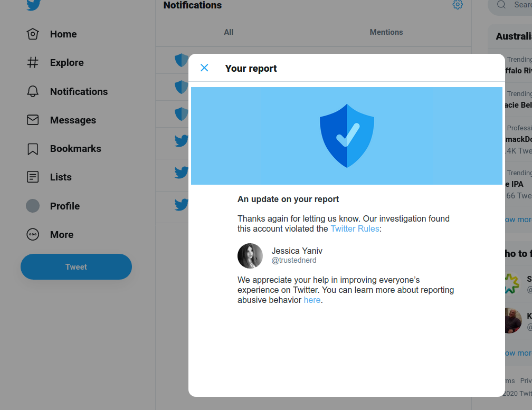The image size is (532, 410).
Task: Open the Lists section
Action: point(61,177)
